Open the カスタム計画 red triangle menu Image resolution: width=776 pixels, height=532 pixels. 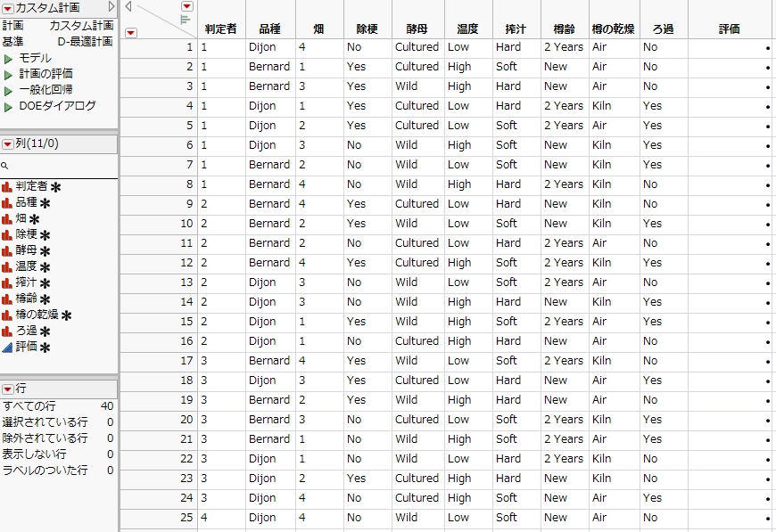(x=7, y=8)
